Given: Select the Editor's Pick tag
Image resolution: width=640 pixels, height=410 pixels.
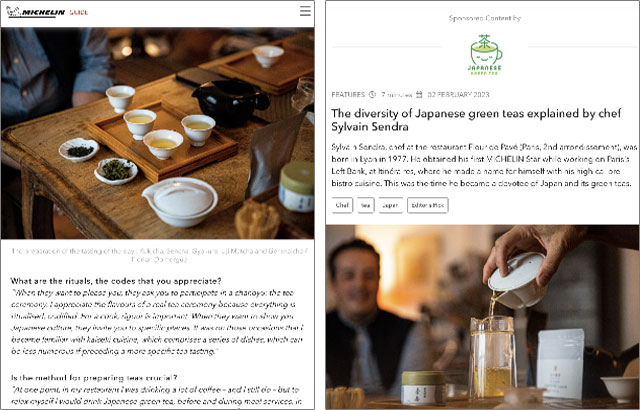Looking at the screenshot, I should tap(427, 205).
